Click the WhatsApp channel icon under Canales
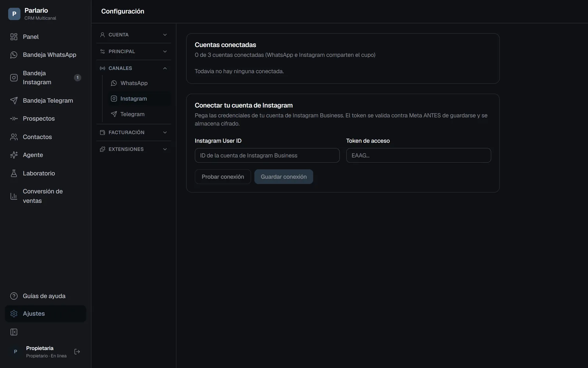Viewport: 588px width, 368px height. coord(114,83)
